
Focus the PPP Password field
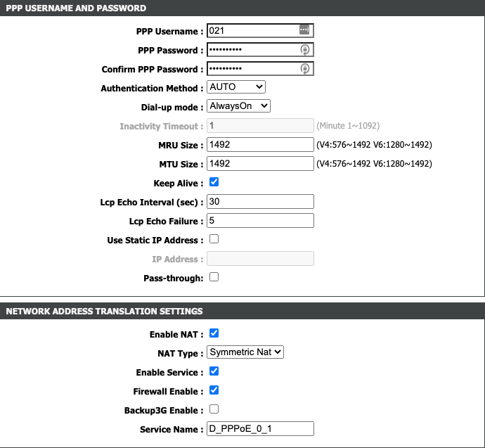260,49
